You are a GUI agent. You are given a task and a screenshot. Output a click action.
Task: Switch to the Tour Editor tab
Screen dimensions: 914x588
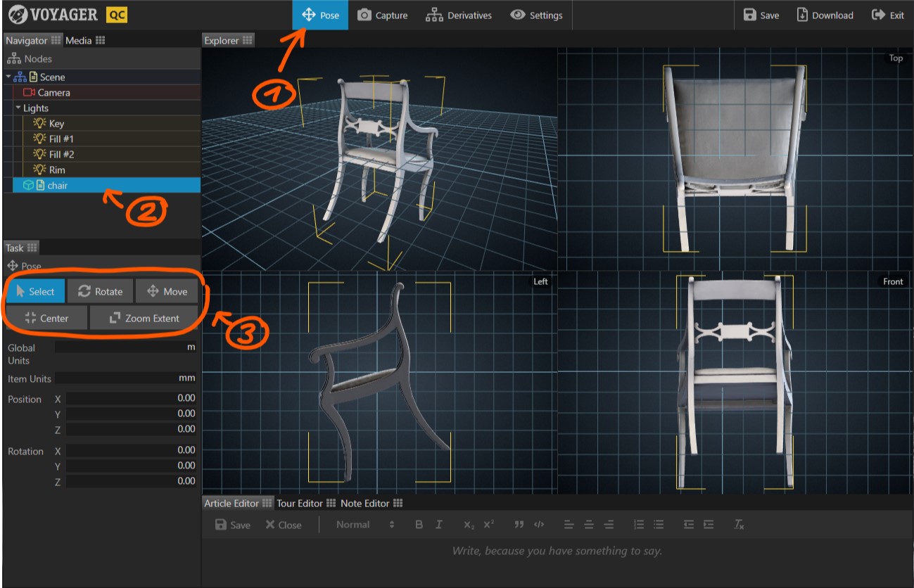299,504
